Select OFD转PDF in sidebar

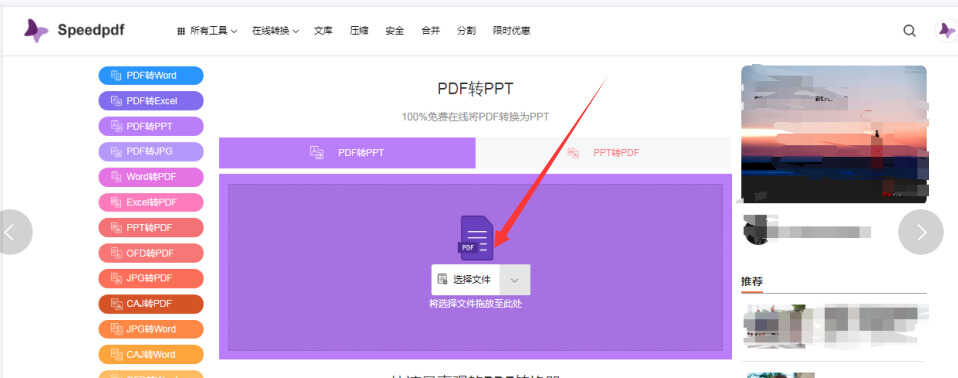(151, 253)
